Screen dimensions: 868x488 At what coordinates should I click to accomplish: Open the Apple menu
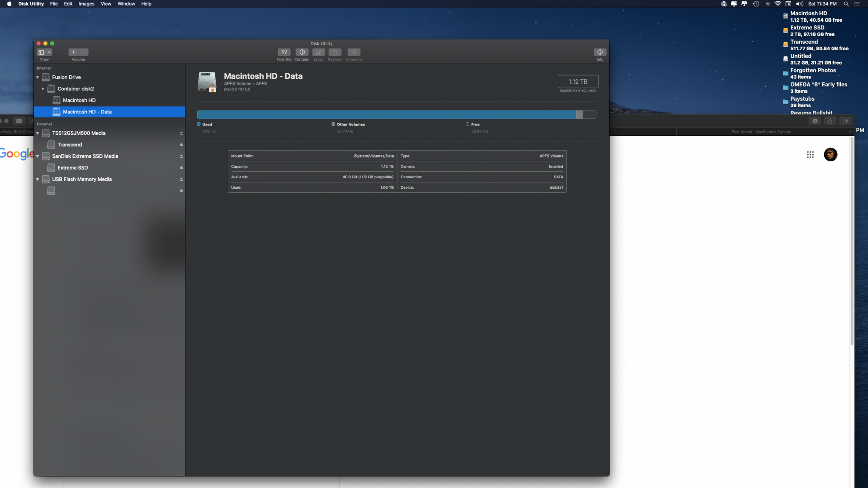point(9,4)
